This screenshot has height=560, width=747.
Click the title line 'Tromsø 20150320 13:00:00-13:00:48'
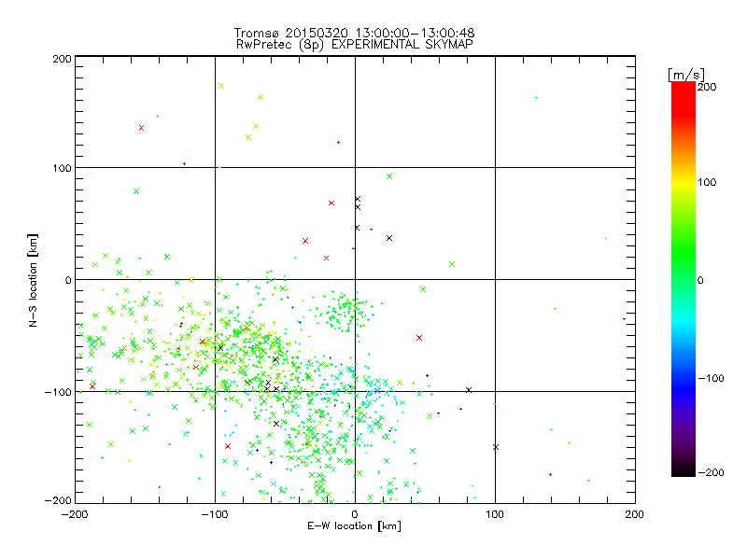click(355, 33)
